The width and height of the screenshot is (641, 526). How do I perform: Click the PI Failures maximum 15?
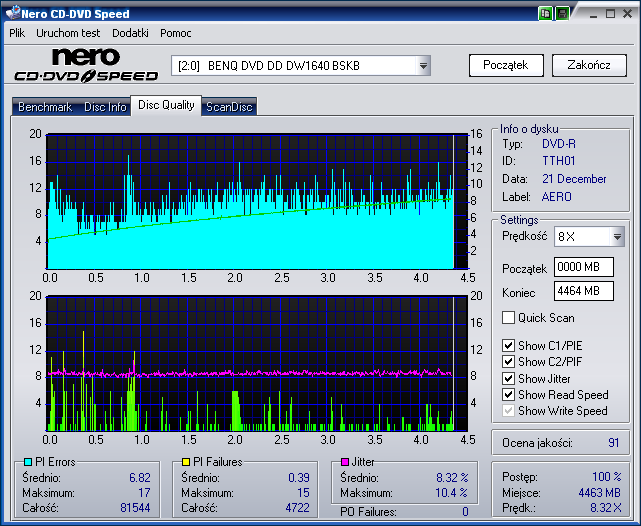coord(303,492)
